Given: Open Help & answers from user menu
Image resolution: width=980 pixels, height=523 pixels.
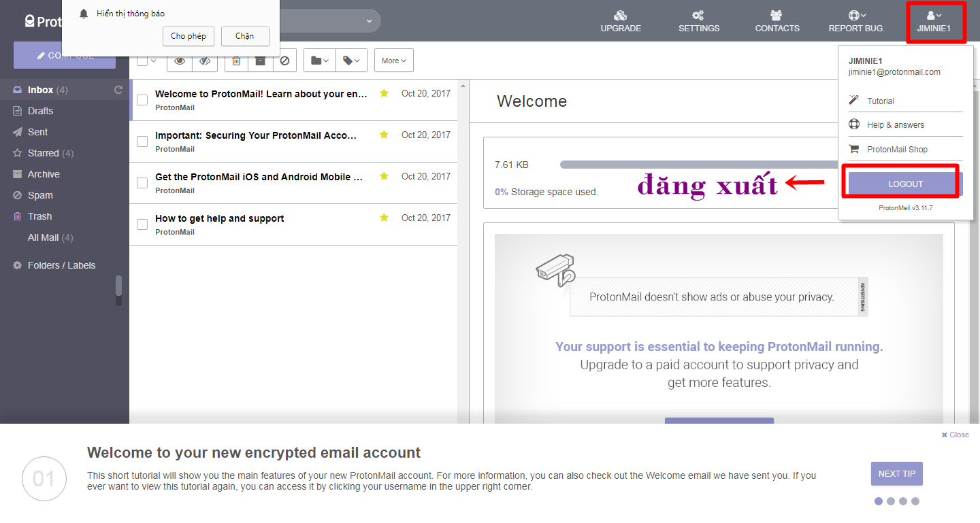Looking at the screenshot, I should point(905,124).
